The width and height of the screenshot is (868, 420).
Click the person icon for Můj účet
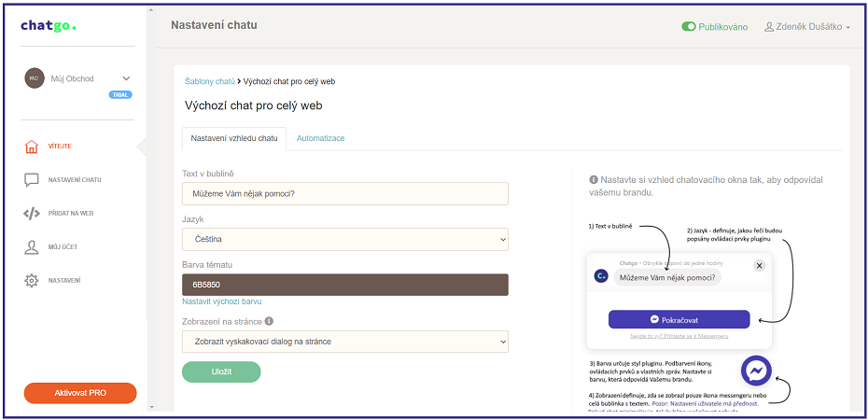(32, 246)
